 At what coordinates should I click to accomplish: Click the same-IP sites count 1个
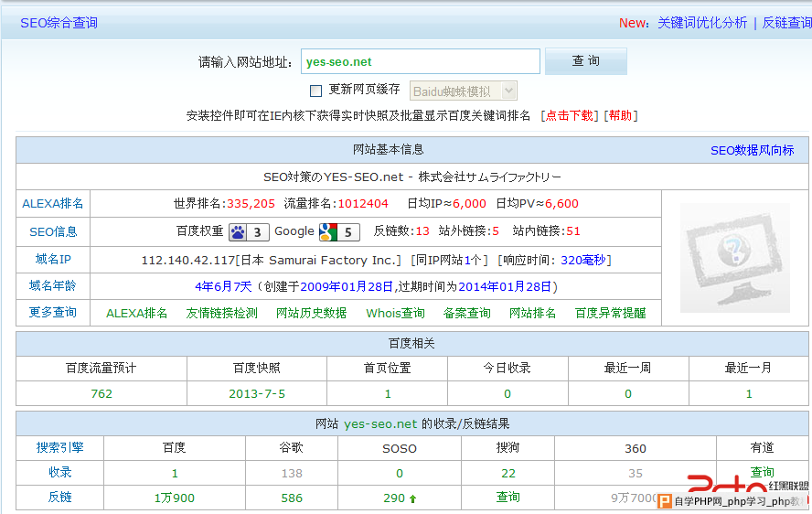(x=473, y=260)
